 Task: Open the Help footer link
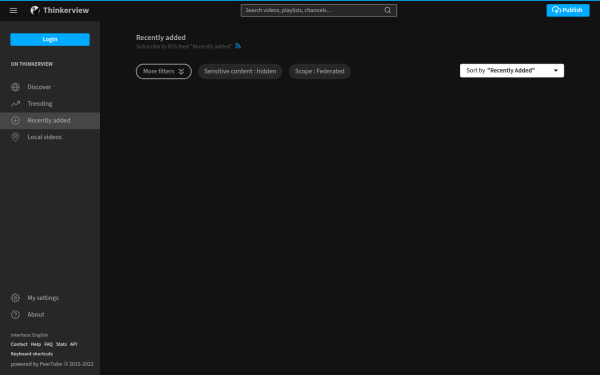point(36,344)
